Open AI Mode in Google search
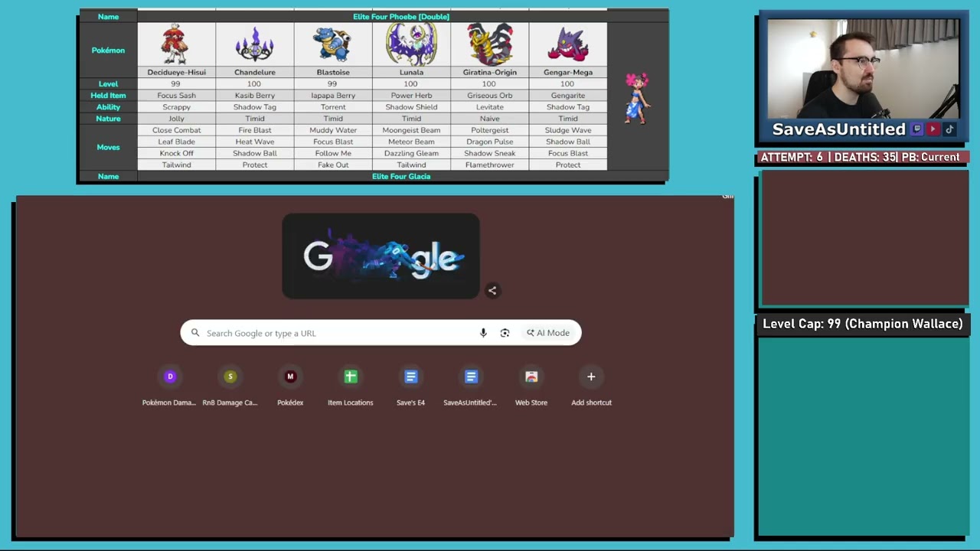 click(x=548, y=333)
